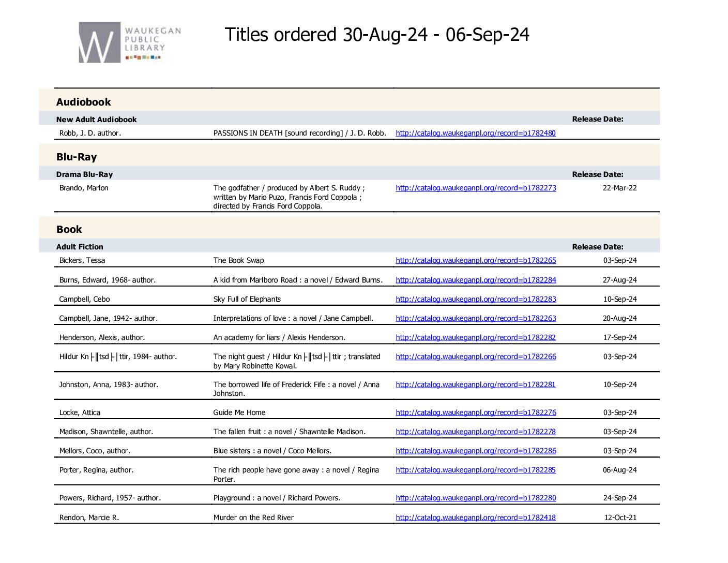The height and width of the screenshot is (563, 728).
Task: Select author 'Brando, Marlon'
Action: 84,188
